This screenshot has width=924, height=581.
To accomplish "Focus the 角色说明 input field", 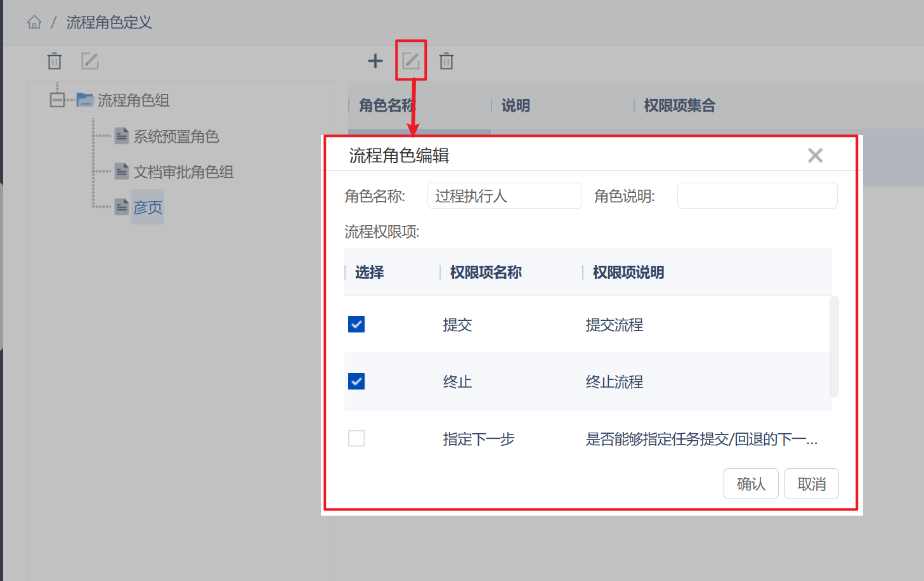I will click(x=757, y=196).
